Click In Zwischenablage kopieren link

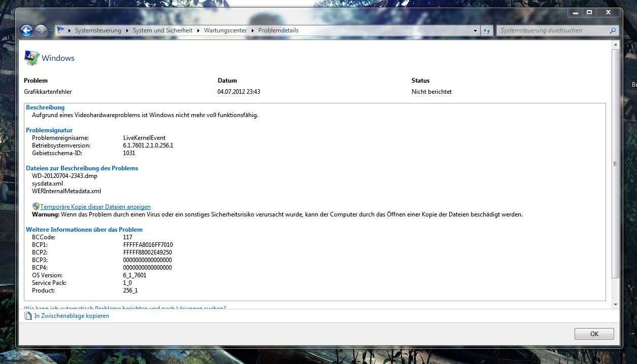[x=72, y=316]
